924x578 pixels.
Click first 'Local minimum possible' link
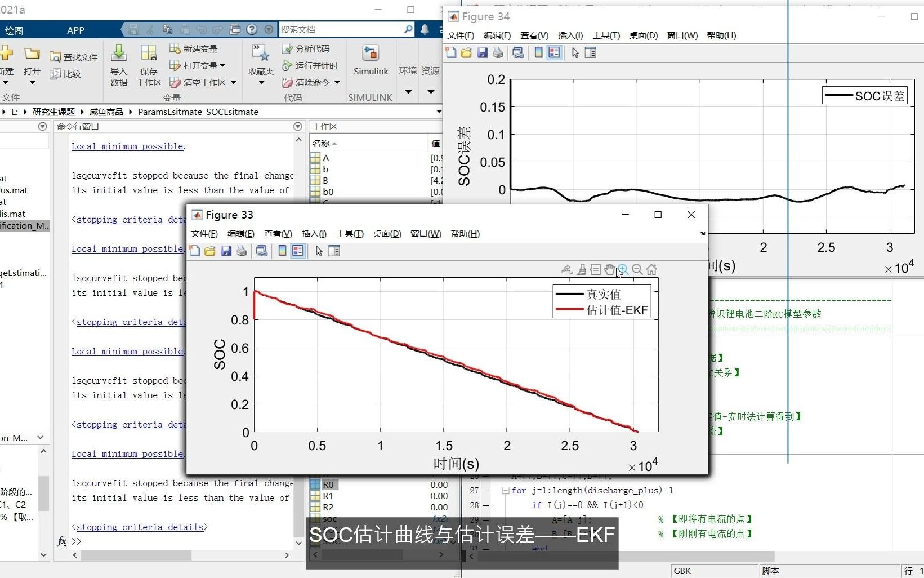(x=127, y=146)
